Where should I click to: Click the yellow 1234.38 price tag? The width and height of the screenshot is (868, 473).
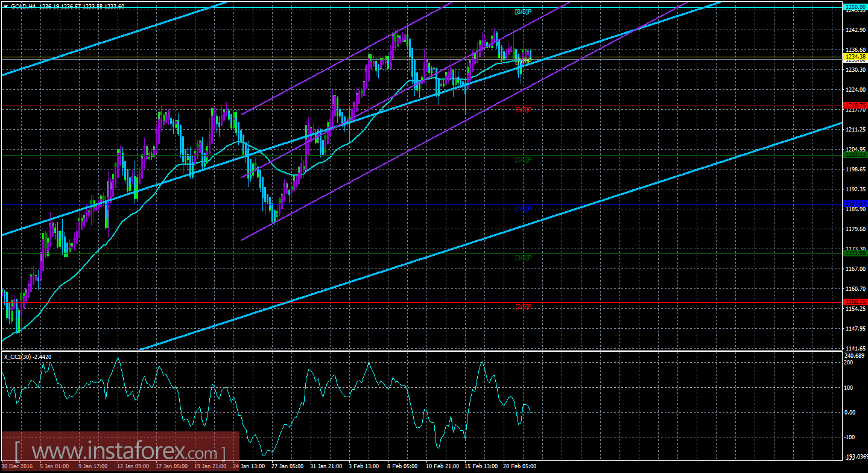(x=855, y=57)
